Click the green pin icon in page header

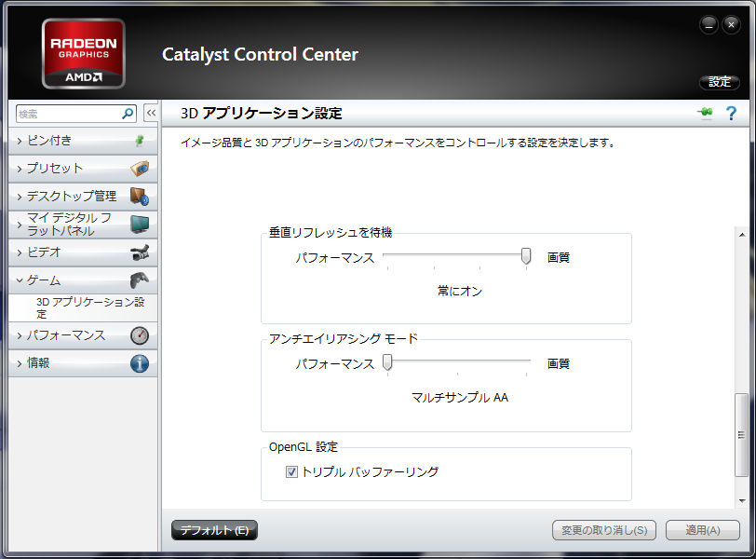coord(705,113)
